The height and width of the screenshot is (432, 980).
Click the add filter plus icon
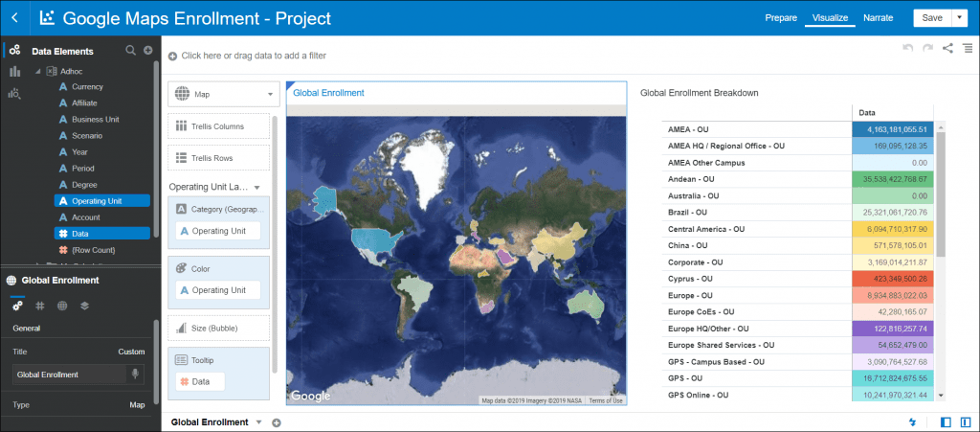click(172, 56)
